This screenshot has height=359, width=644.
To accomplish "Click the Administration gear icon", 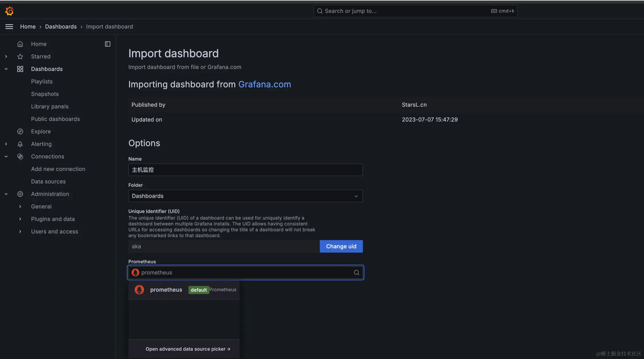I will [x=20, y=194].
